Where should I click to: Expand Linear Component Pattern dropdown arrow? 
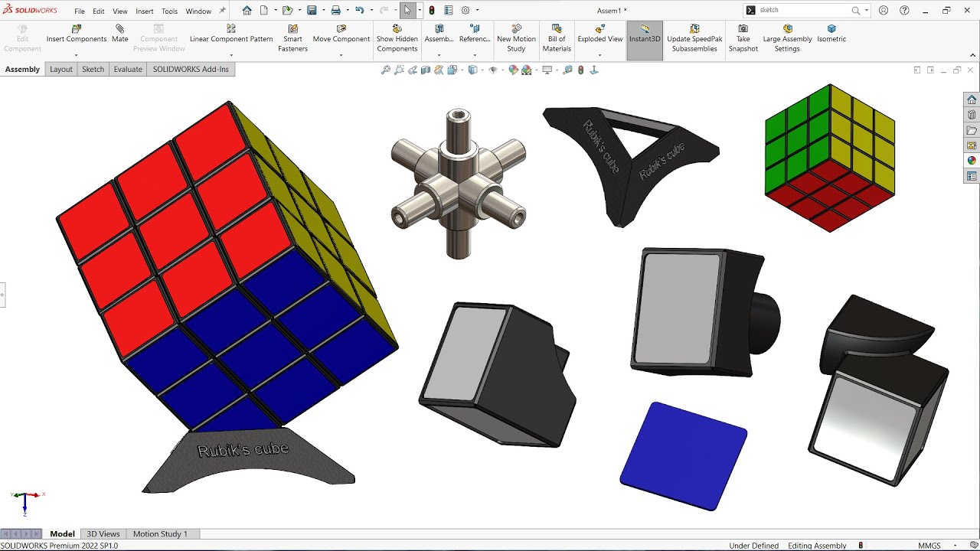(231, 55)
